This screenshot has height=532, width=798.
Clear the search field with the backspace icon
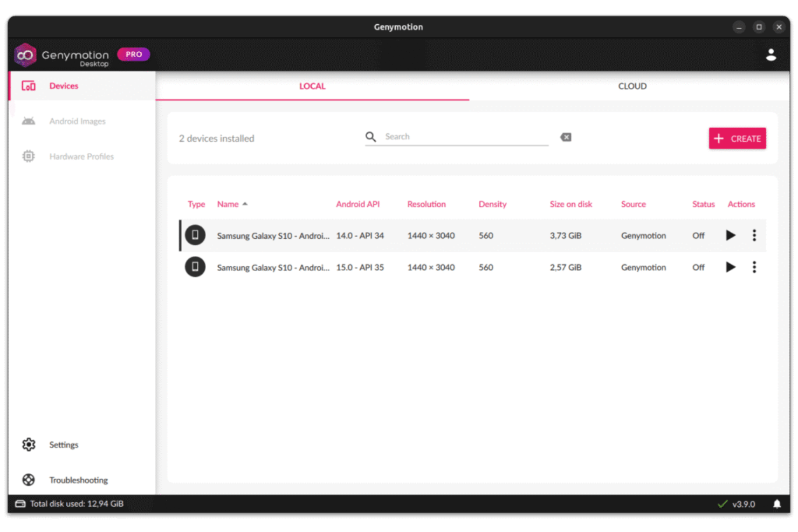566,137
